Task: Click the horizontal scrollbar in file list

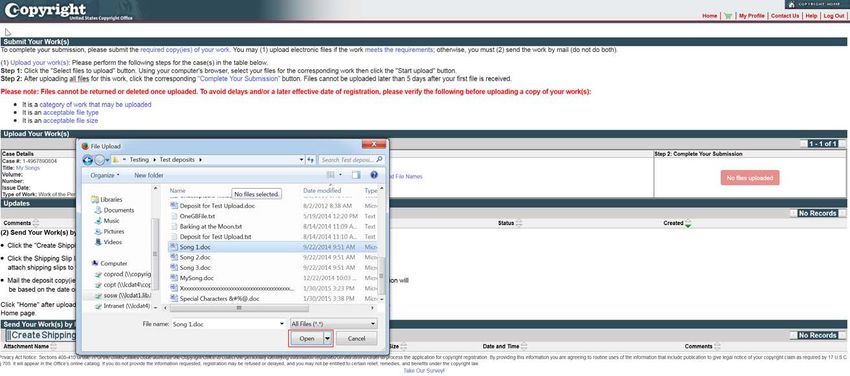Action: (x=239, y=308)
